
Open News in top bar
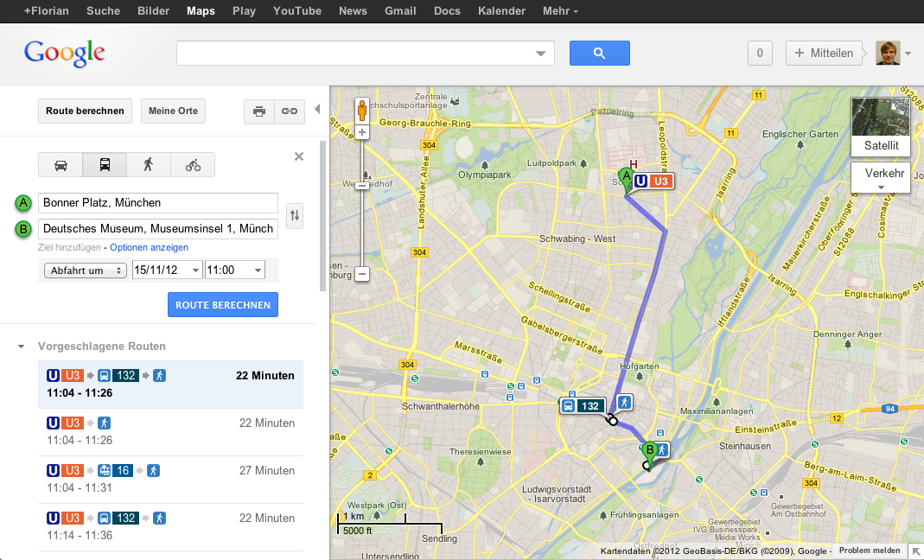(x=353, y=10)
